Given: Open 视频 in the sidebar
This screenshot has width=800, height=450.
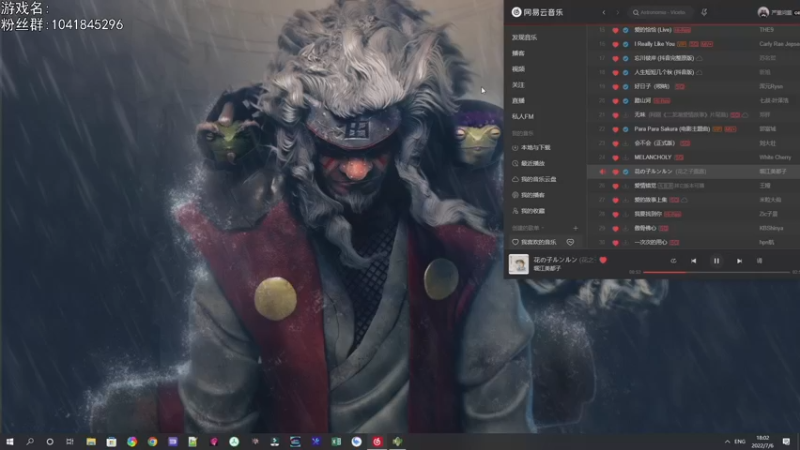Looking at the screenshot, I should pos(518,69).
